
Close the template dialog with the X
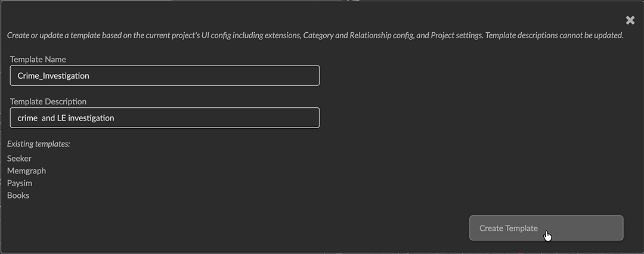tap(630, 20)
